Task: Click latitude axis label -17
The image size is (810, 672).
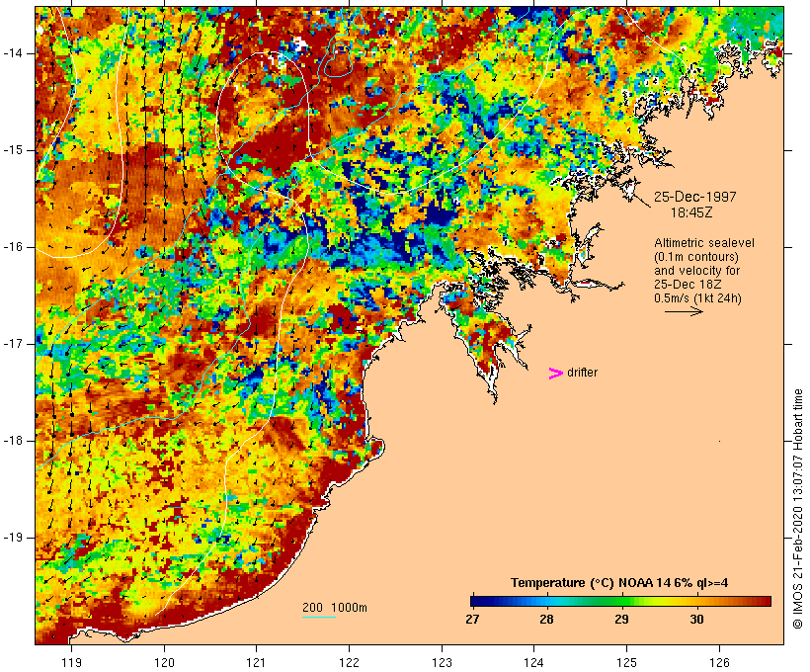Action: point(13,344)
